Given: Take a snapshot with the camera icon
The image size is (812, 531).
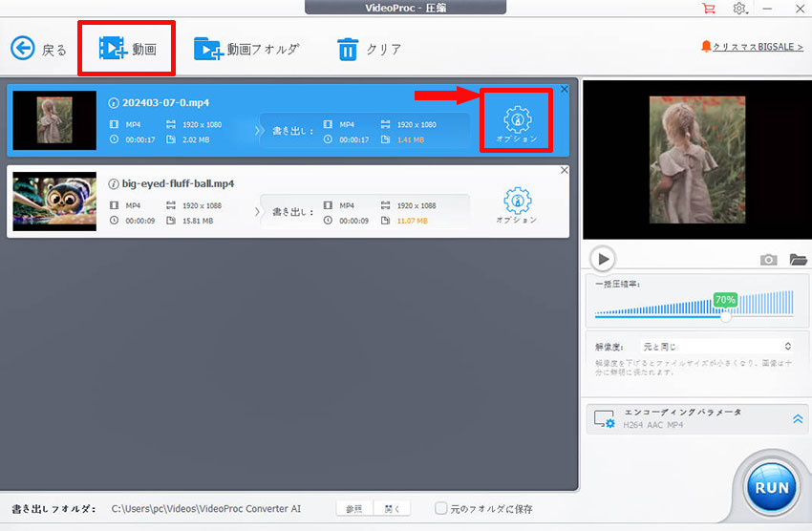Looking at the screenshot, I should pyautogui.click(x=768, y=259).
